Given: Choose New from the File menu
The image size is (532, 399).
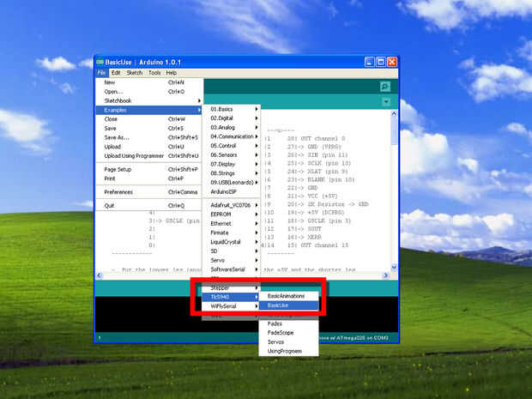Looking at the screenshot, I should click(x=149, y=82).
